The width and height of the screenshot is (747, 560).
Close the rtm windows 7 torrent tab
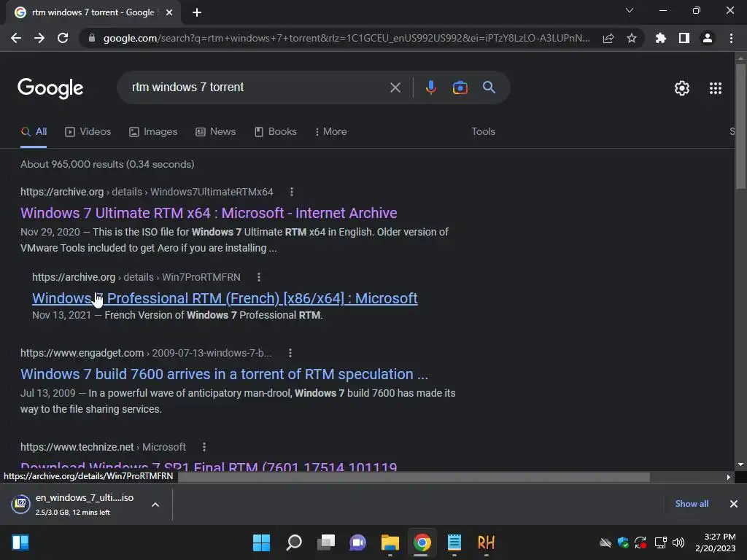[169, 12]
